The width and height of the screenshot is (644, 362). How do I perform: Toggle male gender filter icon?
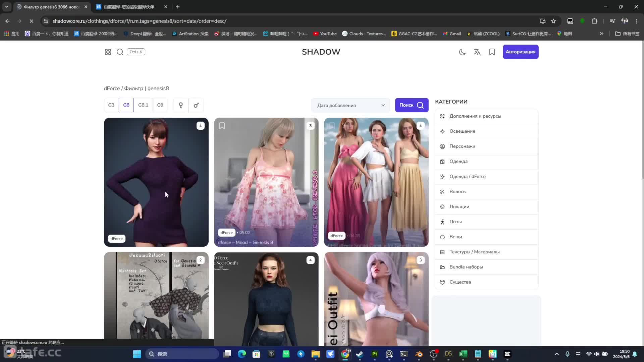point(196,105)
